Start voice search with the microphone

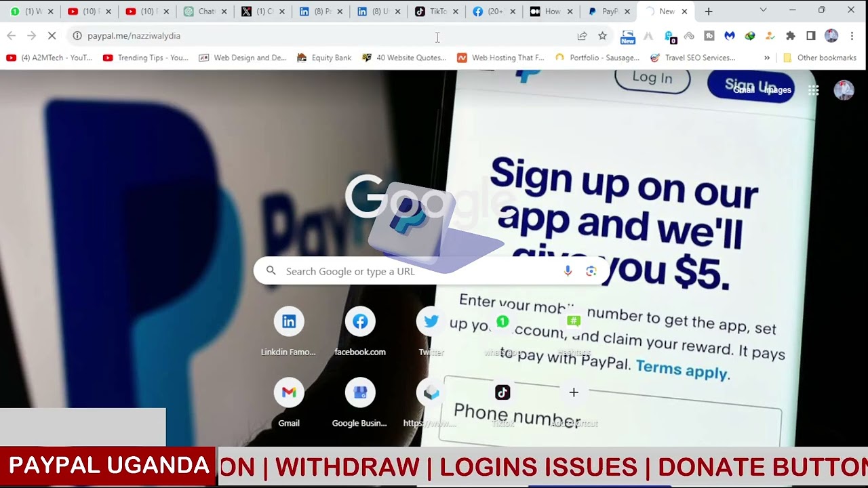click(568, 271)
